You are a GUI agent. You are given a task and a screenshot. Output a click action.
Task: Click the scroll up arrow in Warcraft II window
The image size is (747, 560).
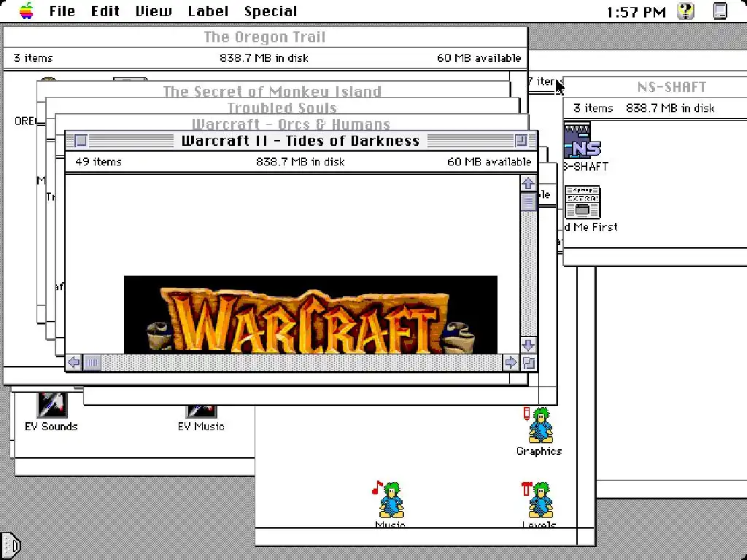(528, 183)
